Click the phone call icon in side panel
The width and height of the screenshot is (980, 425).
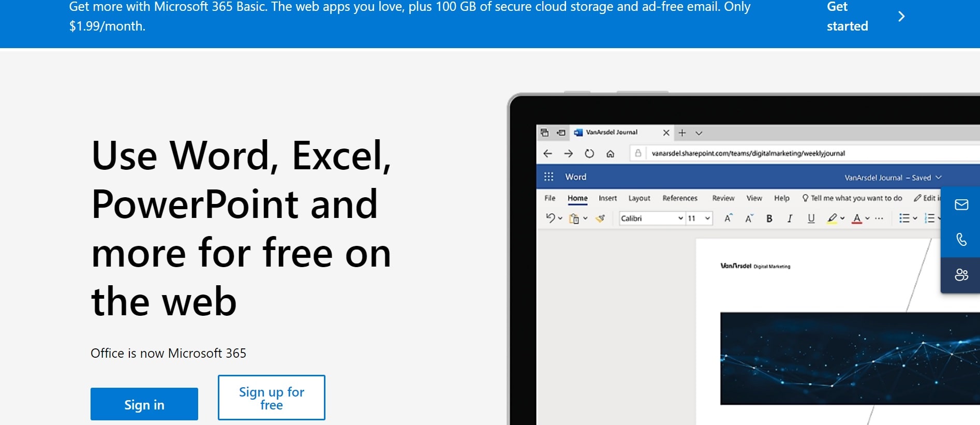961,239
